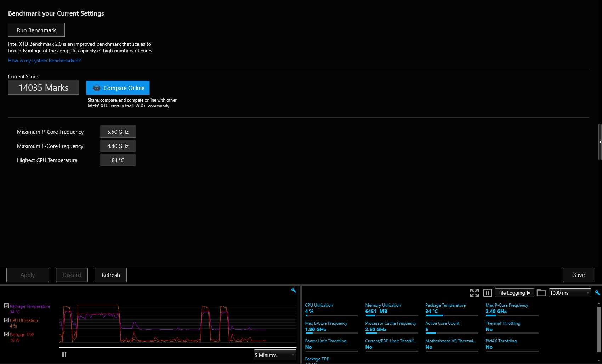Click Highest CPU Temperature label

coord(47,160)
